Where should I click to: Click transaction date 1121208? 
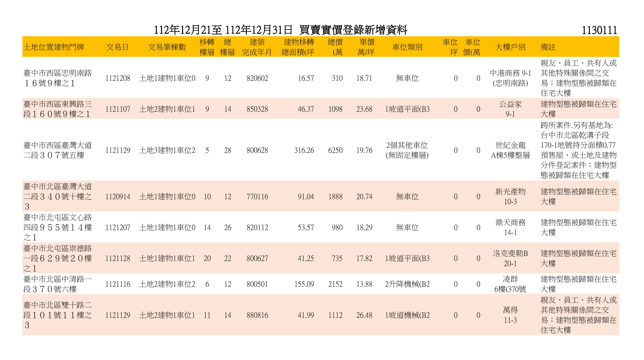pos(118,78)
